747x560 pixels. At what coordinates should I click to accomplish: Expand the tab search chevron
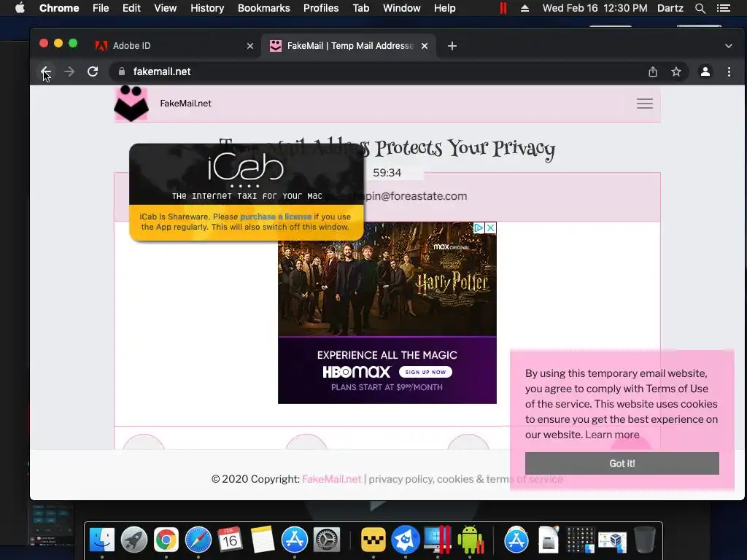click(x=729, y=46)
